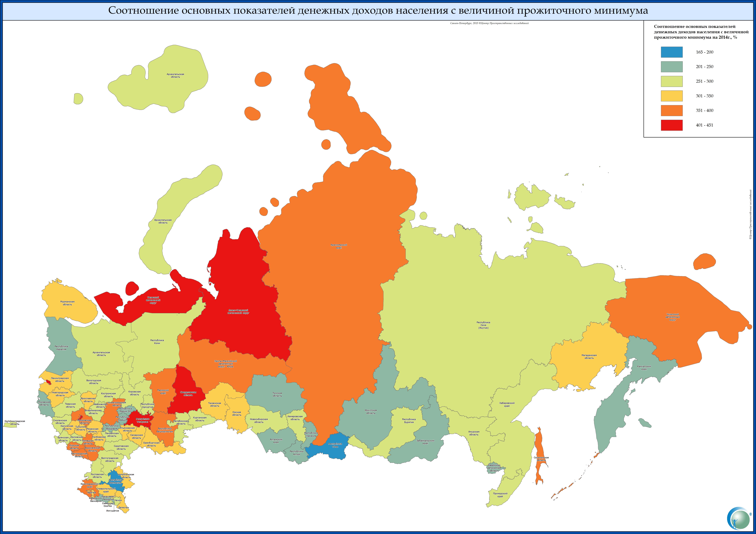
Task: Select the light green 251 - 300 legend swatch
Action: pos(672,81)
